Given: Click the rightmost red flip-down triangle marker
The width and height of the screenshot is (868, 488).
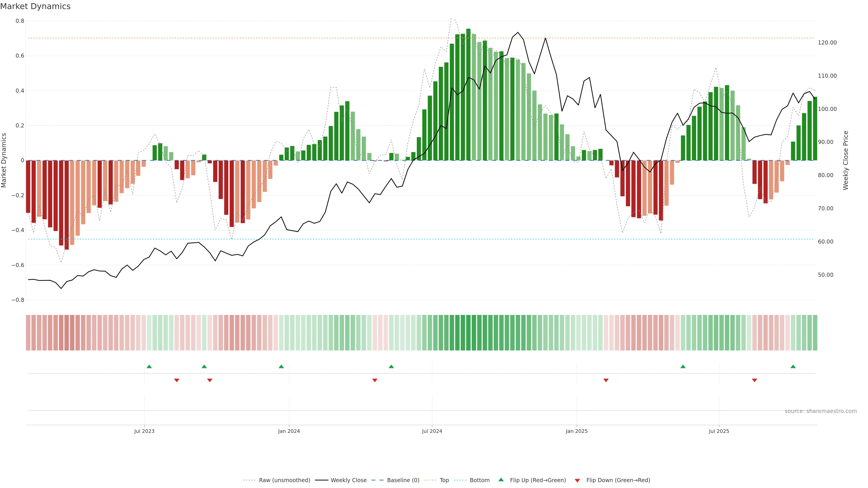Looking at the screenshot, I should click(x=755, y=380).
